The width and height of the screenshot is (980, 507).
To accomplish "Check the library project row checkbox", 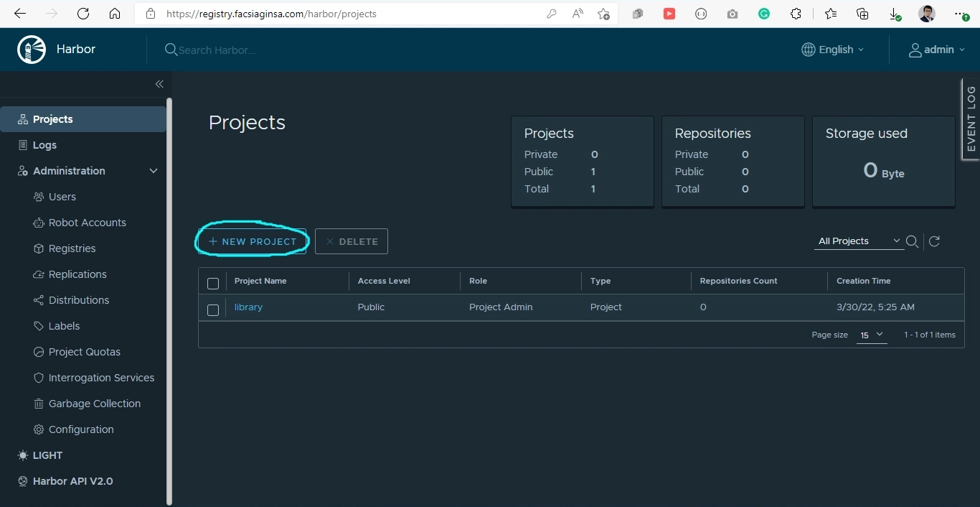I will click(x=213, y=310).
